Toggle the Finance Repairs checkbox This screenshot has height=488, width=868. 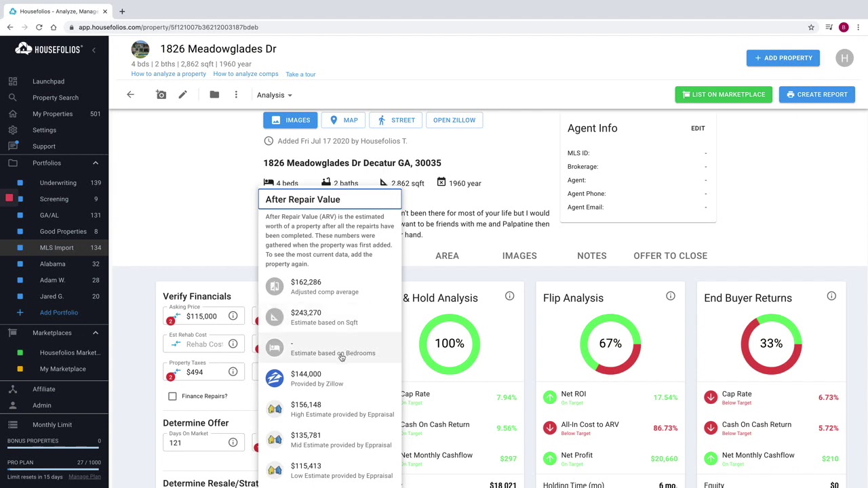coord(172,396)
